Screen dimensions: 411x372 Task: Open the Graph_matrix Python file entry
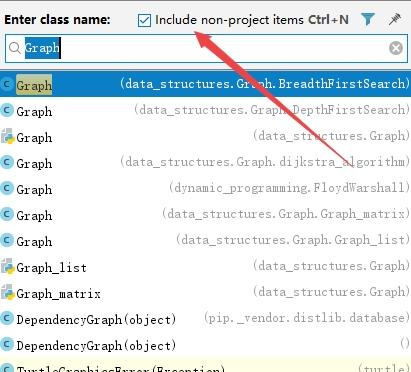[x=205, y=292]
